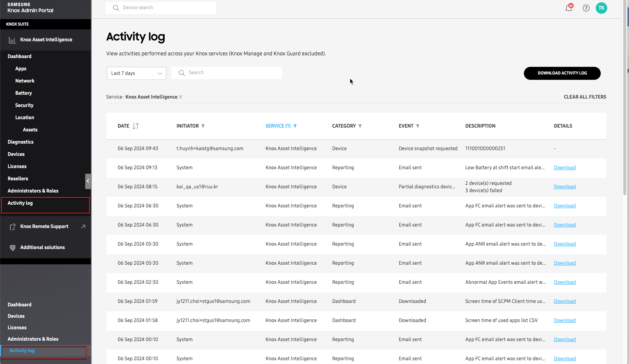Image resolution: width=629 pixels, height=364 pixels.
Task: Open Devices in the lower sidebar section
Action: click(x=16, y=316)
